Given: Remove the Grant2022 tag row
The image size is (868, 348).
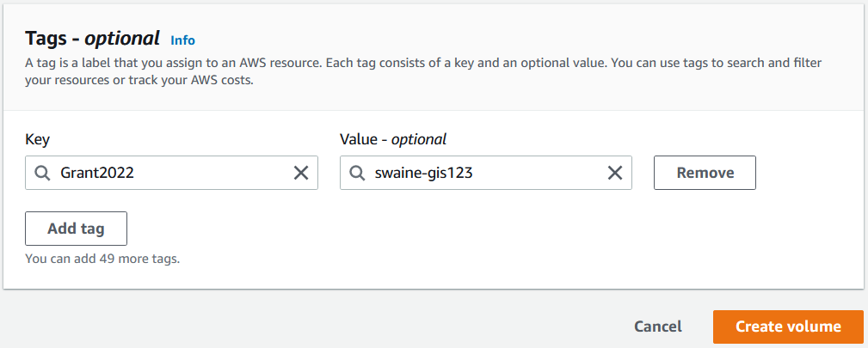Looking at the screenshot, I should (x=705, y=173).
